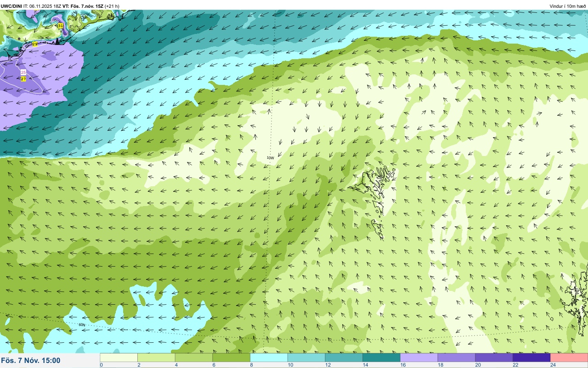
Task: Select the teal 12–14 legend swatch
Action: [344, 357]
